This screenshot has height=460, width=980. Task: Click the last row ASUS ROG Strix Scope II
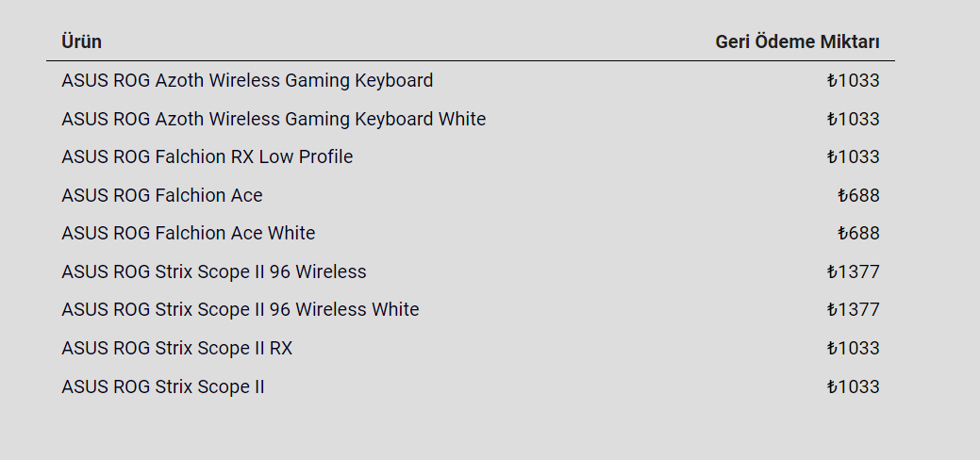(163, 386)
